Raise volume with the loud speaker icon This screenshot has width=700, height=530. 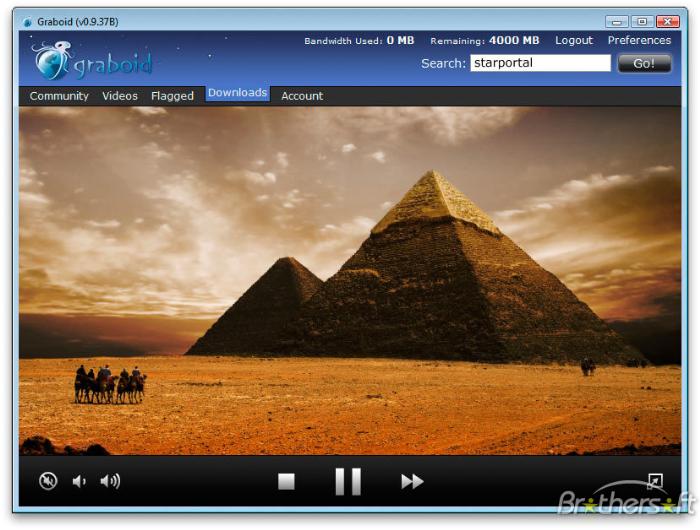pos(110,481)
